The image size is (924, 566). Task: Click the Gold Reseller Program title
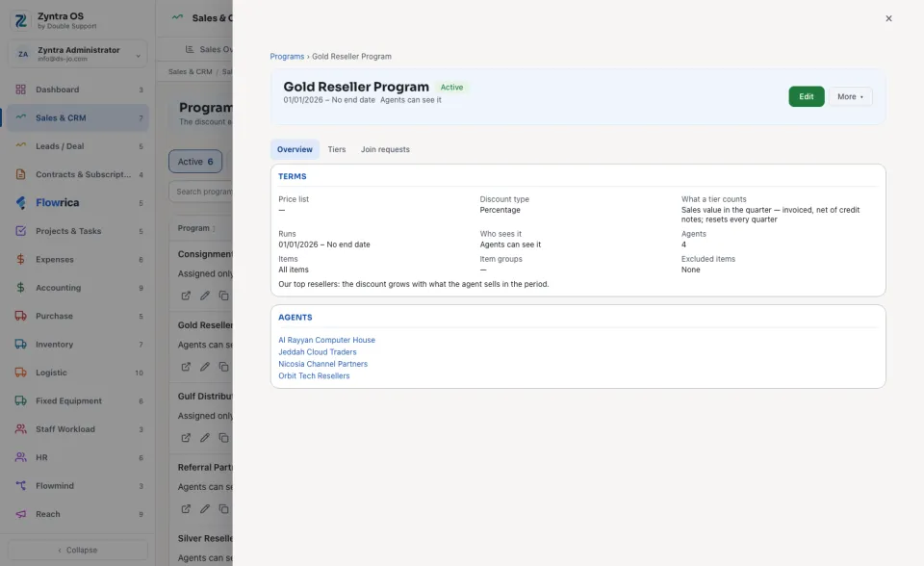point(356,87)
